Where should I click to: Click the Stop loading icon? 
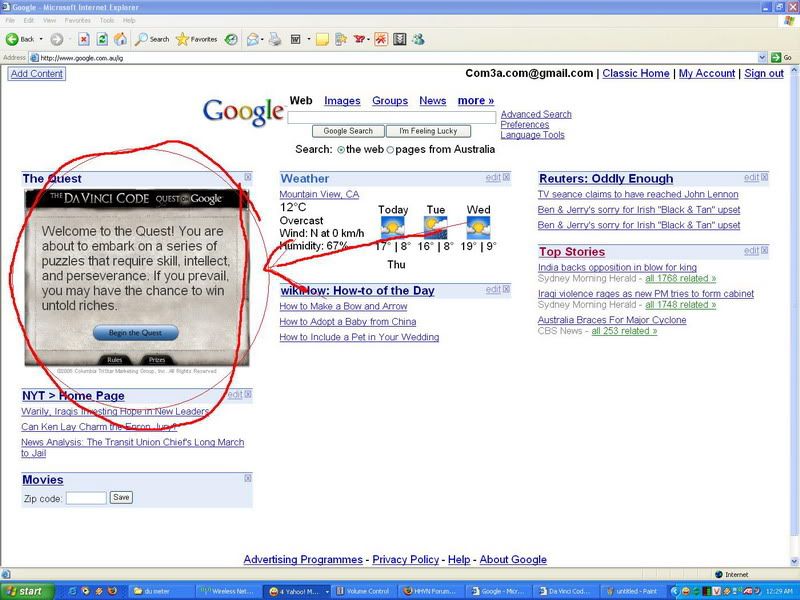84,39
